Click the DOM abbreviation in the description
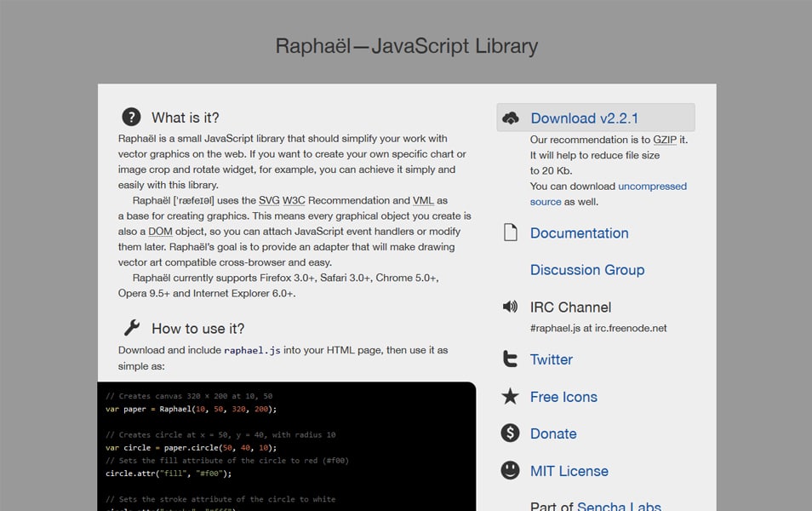The width and height of the screenshot is (812, 511). coord(160,232)
